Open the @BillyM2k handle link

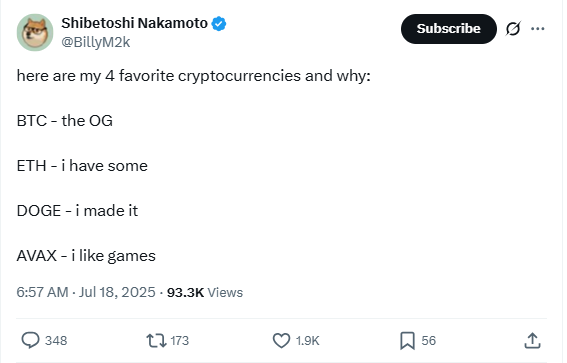[x=95, y=42]
